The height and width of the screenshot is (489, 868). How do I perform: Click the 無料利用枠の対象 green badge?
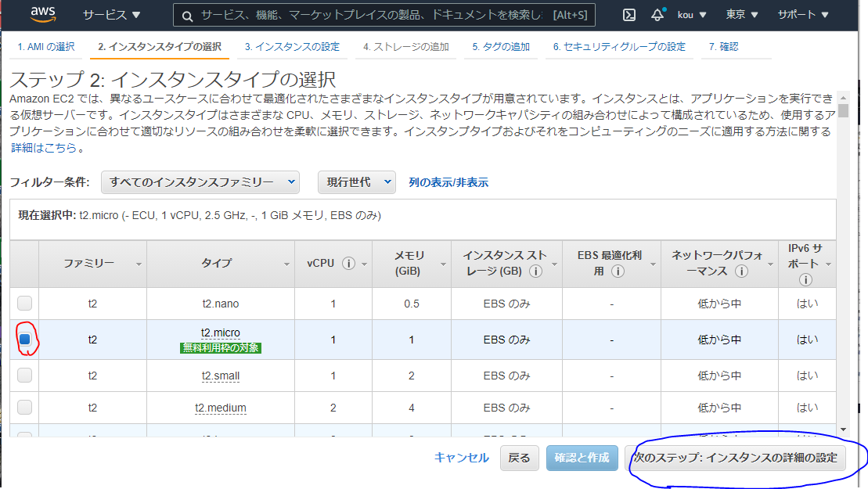click(x=220, y=348)
